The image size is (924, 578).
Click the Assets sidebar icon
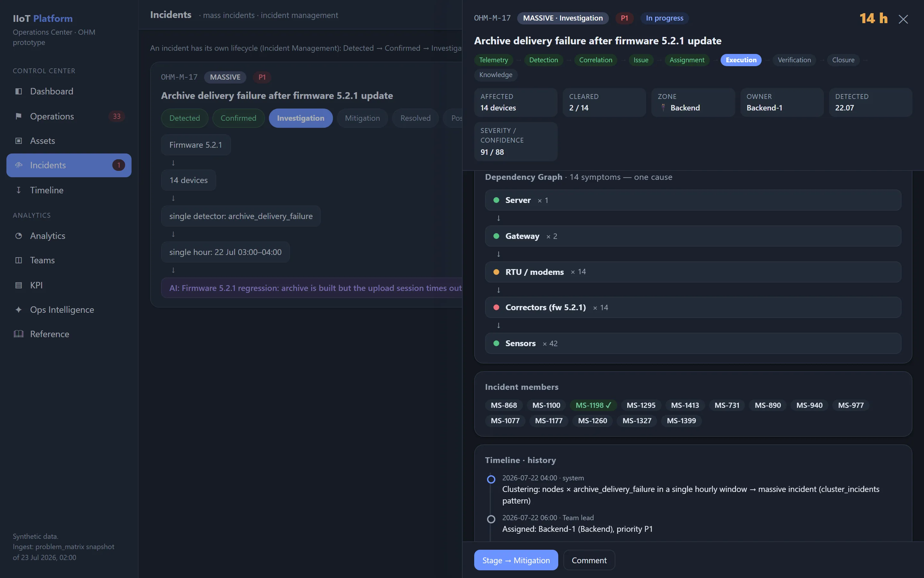coord(18,141)
